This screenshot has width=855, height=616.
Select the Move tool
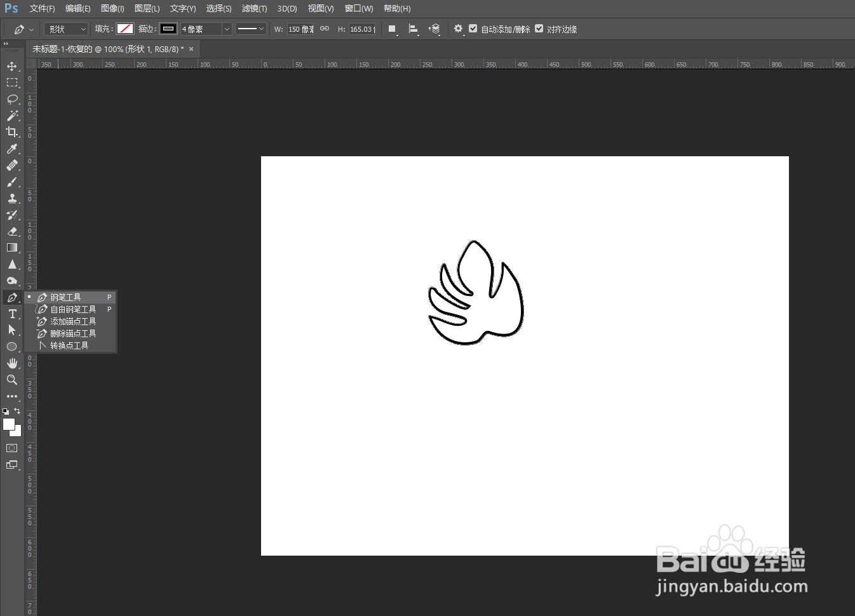coord(12,66)
